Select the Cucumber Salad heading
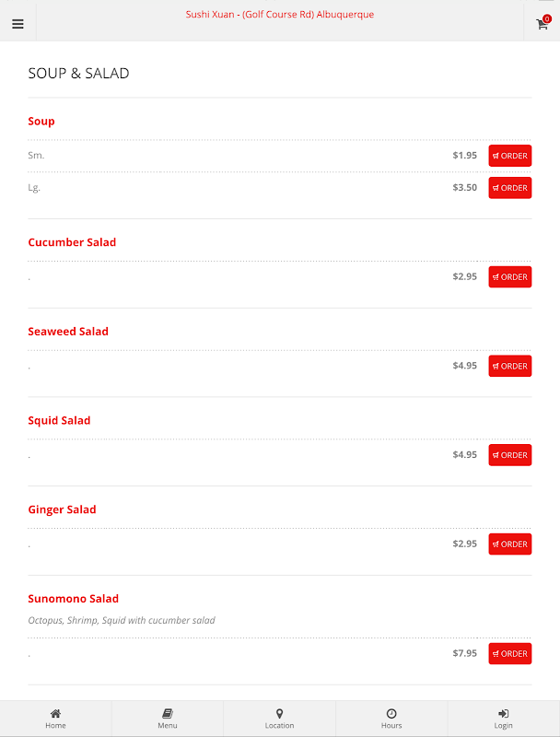Viewport: 560px width, 737px height. coord(72,242)
